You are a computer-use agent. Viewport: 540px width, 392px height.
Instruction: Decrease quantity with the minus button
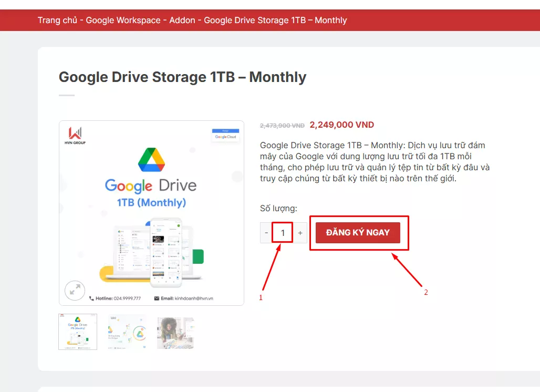[266, 233]
